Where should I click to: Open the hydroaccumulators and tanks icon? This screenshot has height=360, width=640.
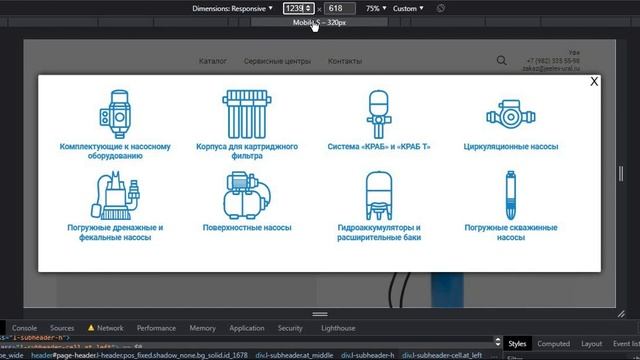pos(379,196)
